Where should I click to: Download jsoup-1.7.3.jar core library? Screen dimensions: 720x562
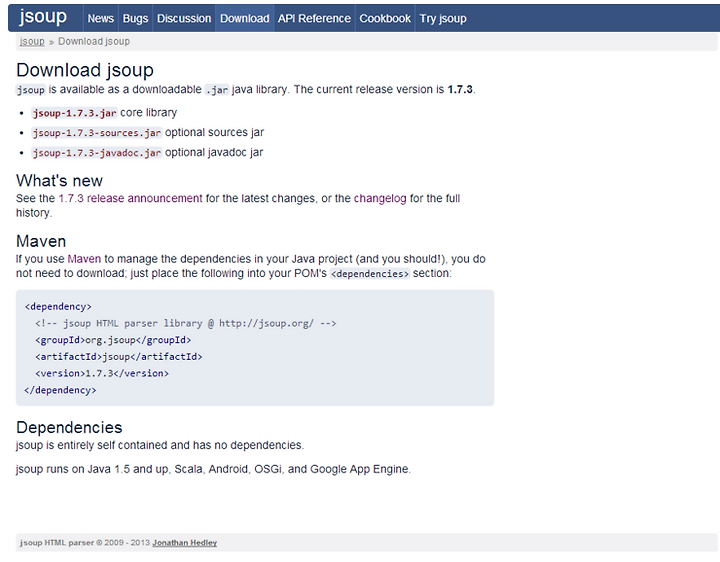coord(74,113)
